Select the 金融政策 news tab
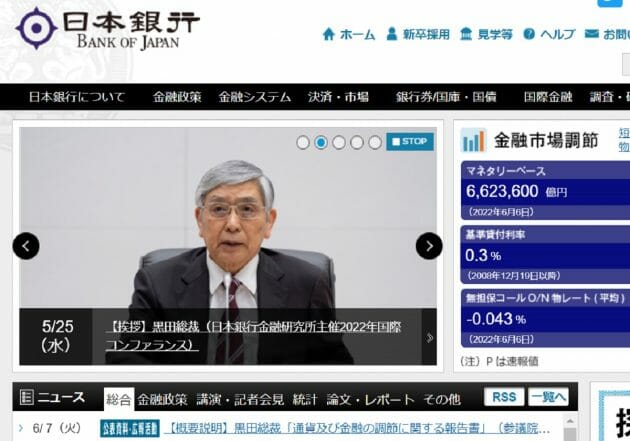 click(162, 399)
